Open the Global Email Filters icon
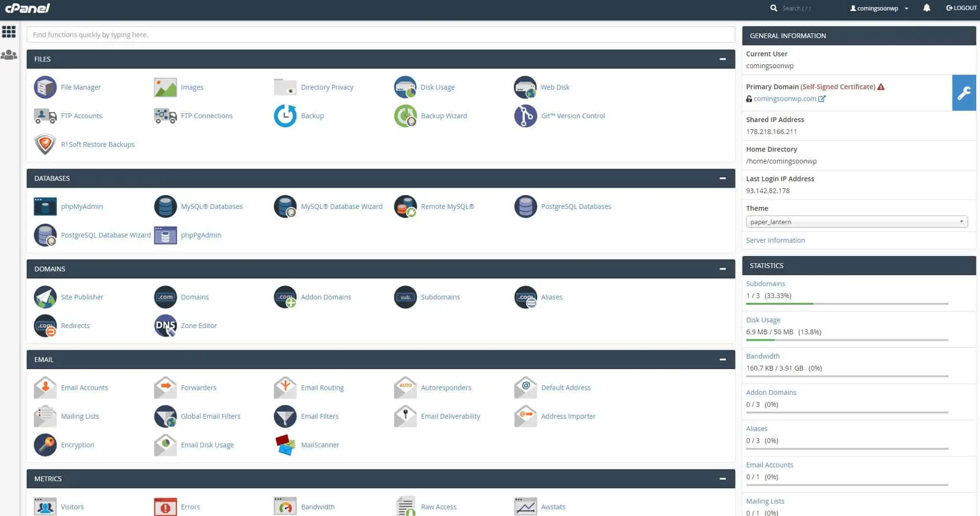The image size is (980, 516). [166, 416]
